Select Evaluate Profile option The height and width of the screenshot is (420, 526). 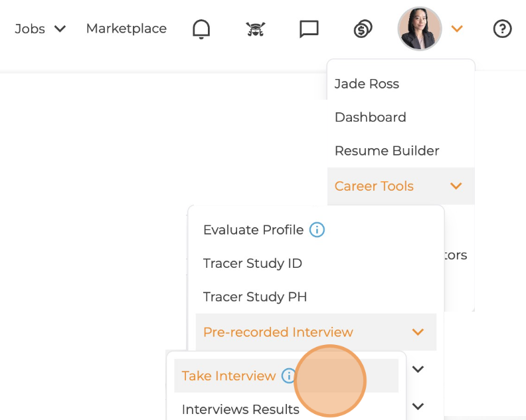coord(253,230)
